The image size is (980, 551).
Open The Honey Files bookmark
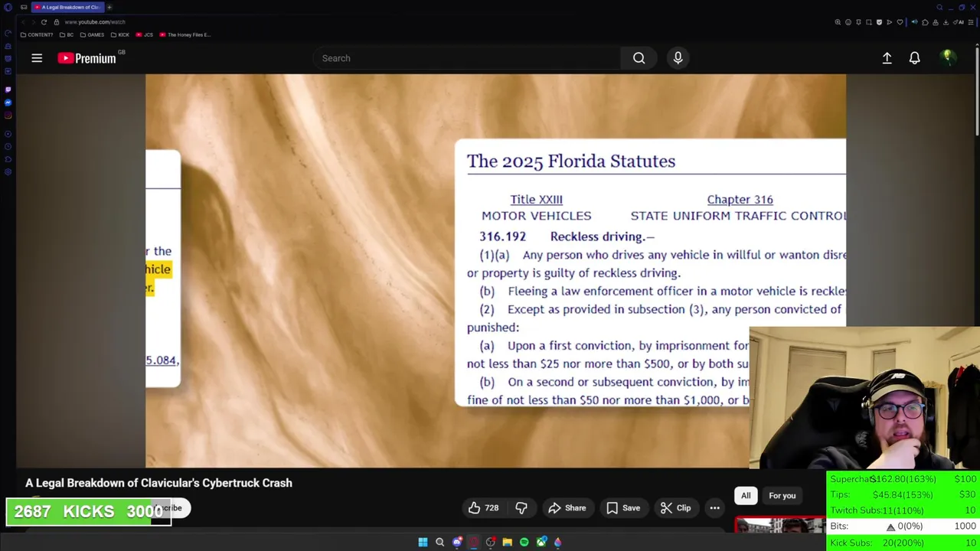point(185,34)
